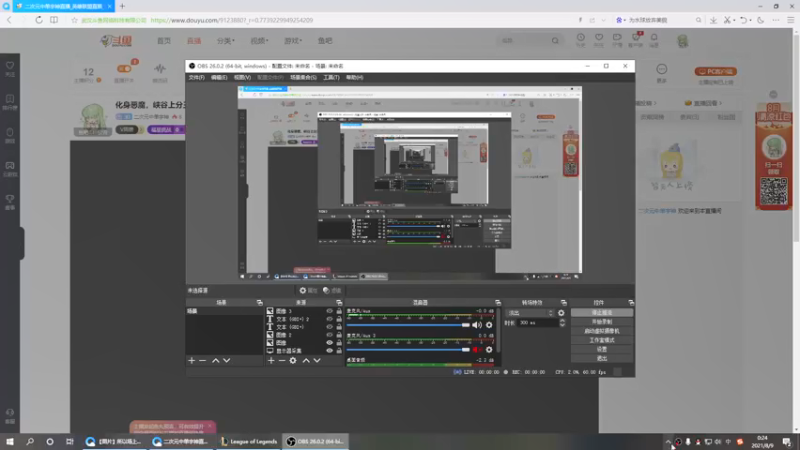800x450 pixels.
Task: Stop streaming with the top Controls button
Action: (x=602, y=313)
